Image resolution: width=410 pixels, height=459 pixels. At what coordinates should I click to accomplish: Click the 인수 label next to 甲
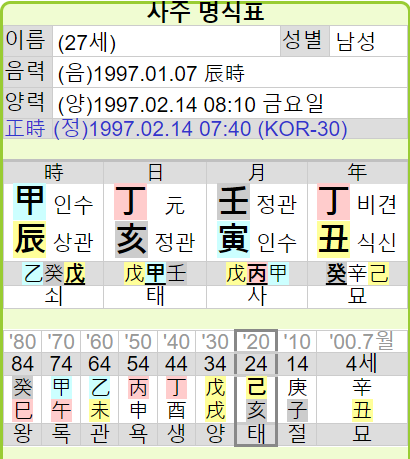[x=73, y=205]
